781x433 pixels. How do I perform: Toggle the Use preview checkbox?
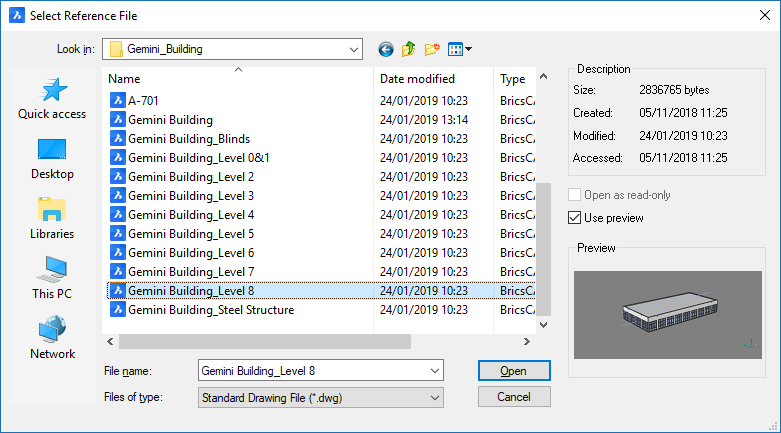(574, 218)
